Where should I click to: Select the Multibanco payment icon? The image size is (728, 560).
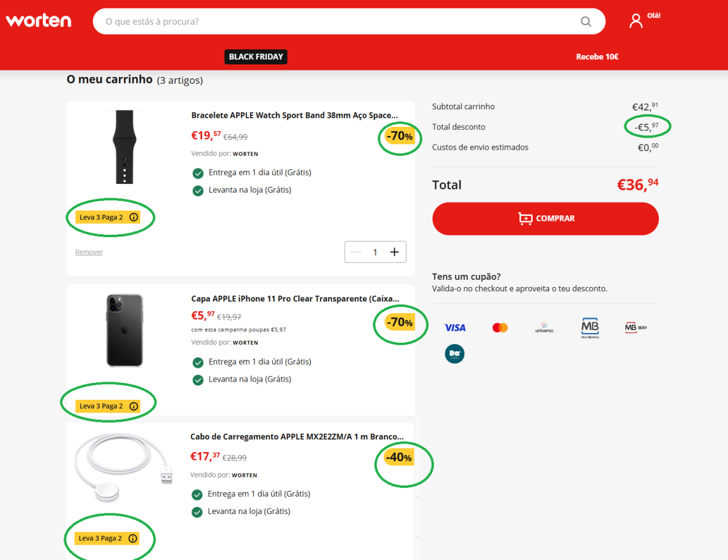(590, 328)
